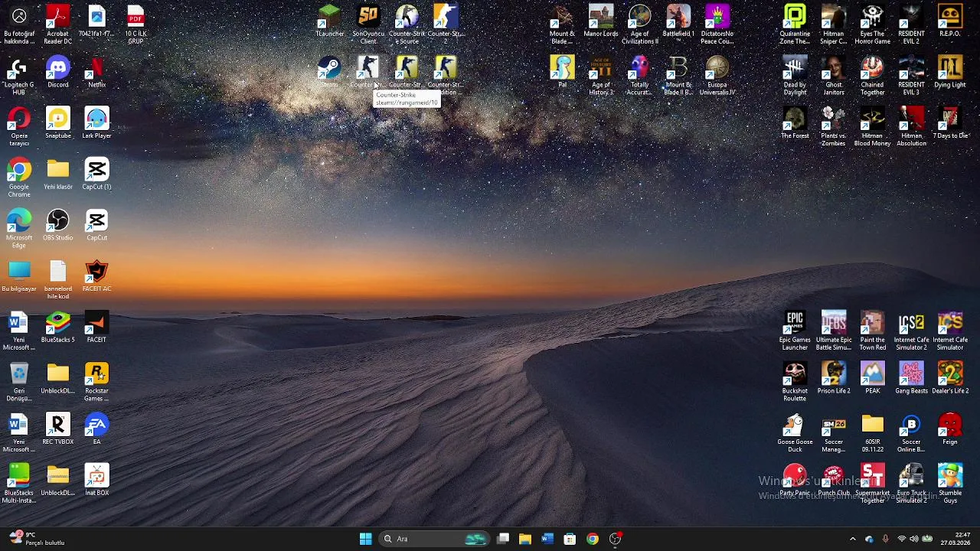This screenshot has width=980, height=551.
Task: Open the Epic Games Launcher icon
Action: (795, 331)
